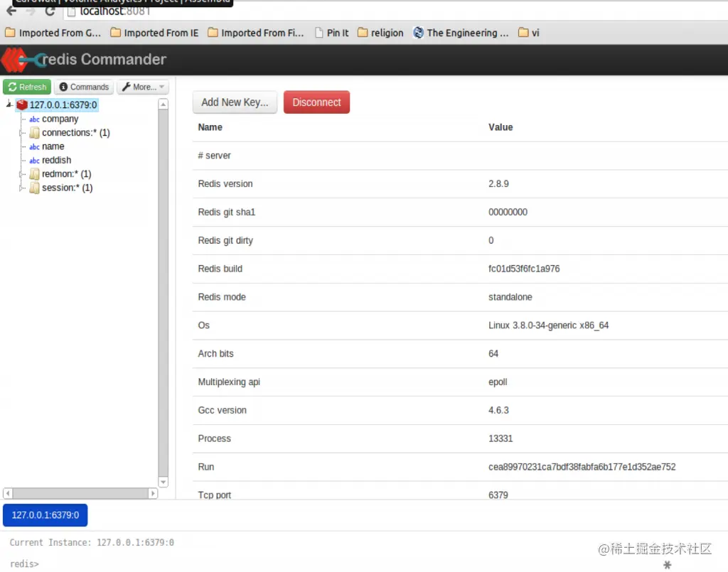Click the abc icon beside the reddish key
The image size is (728, 572).
pos(34,160)
